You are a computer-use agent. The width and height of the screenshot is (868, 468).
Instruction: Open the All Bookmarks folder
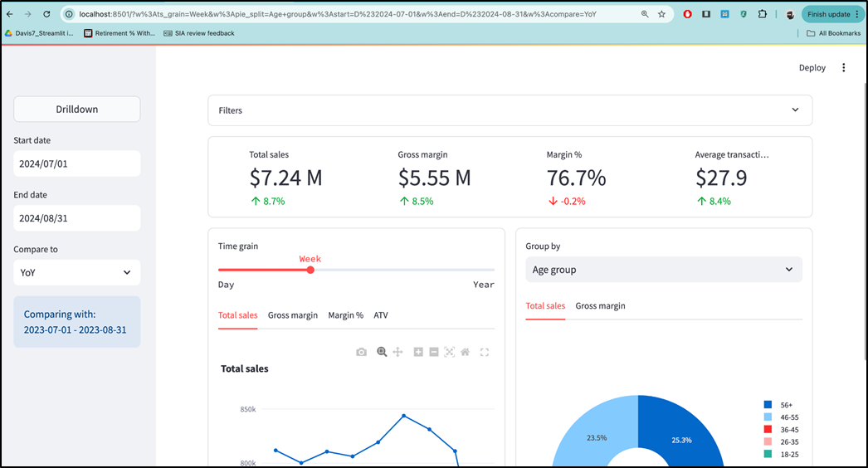834,33
